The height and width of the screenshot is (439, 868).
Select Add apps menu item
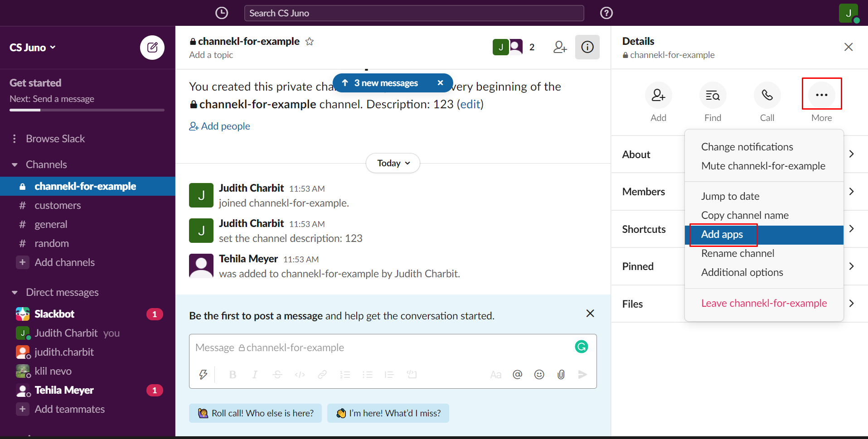(x=764, y=235)
